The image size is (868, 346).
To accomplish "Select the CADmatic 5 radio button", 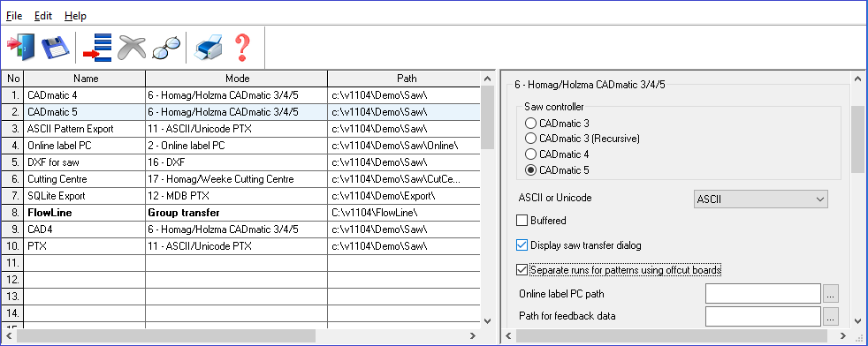I will click(530, 170).
